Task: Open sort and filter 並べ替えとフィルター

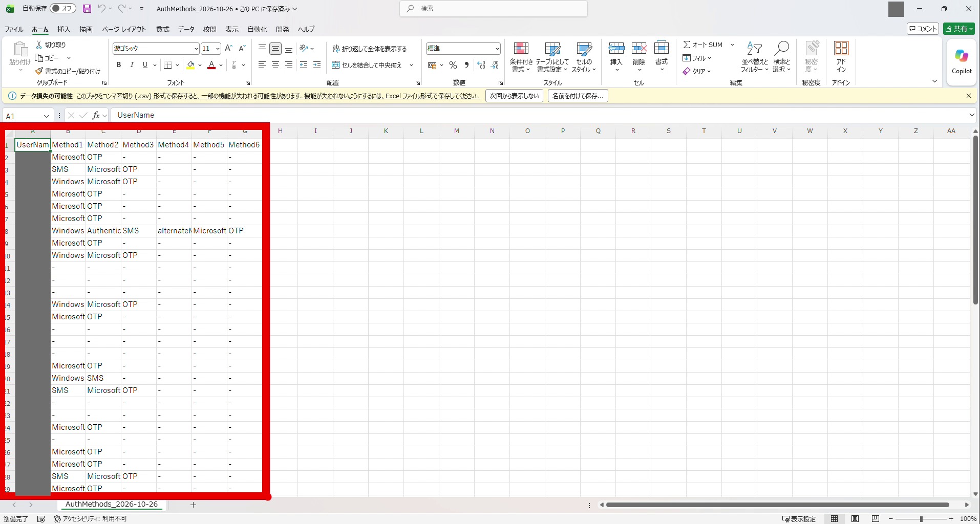Action: tap(754, 57)
